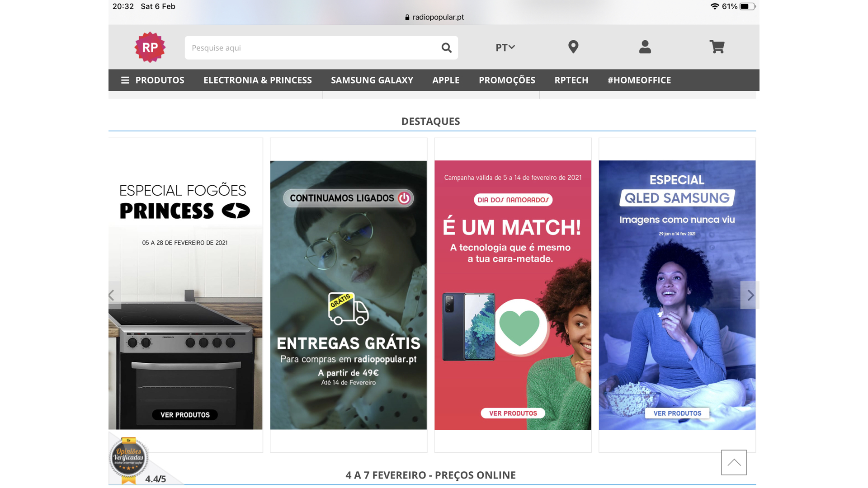Click the free delivery truck icon

(349, 309)
